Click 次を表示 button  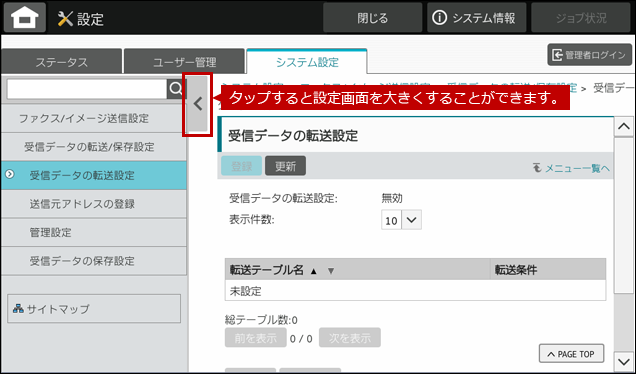point(350,337)
